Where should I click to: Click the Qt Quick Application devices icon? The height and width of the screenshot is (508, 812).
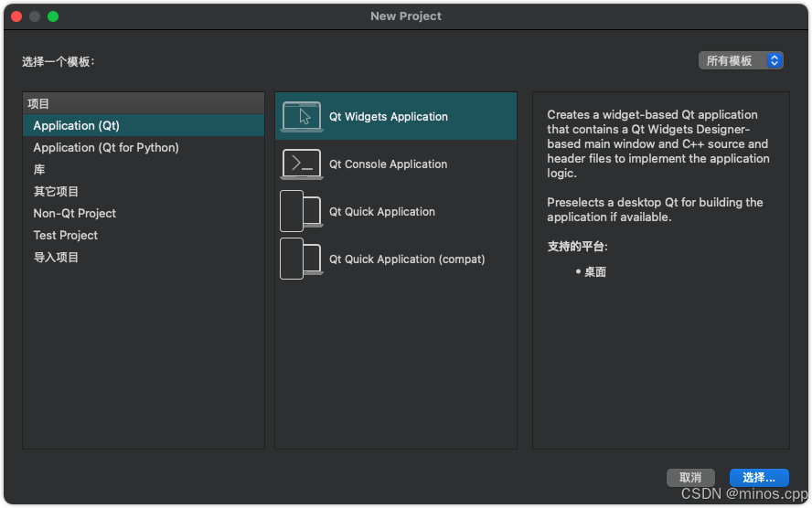click(x=301, y=211)
